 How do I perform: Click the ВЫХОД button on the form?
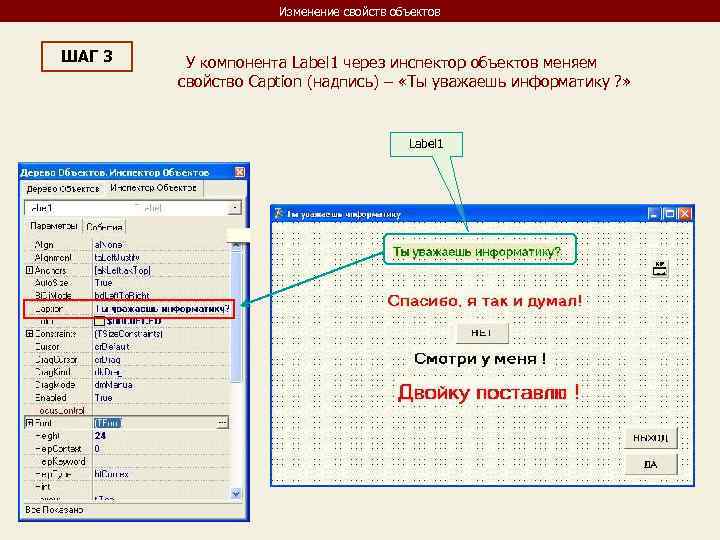coord(651,438)
